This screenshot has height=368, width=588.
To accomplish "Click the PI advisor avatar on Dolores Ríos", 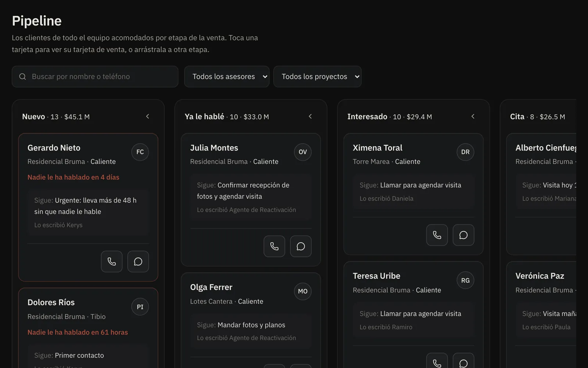I will coord(140,307).
